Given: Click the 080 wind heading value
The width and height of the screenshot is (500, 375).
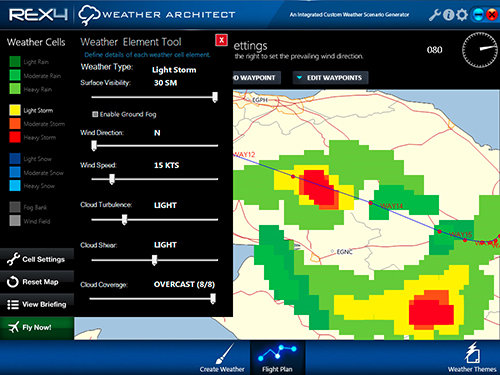Looking at the screenshot, I should click(x=434, y=50).
